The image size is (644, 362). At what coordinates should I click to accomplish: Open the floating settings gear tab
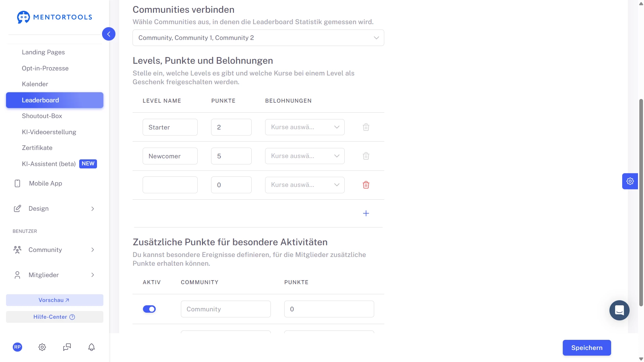630,181
